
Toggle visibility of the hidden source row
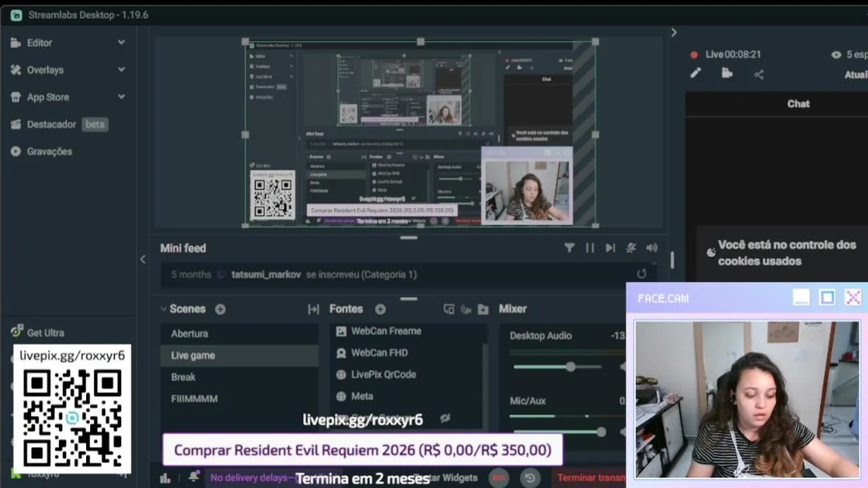(445, 418)
